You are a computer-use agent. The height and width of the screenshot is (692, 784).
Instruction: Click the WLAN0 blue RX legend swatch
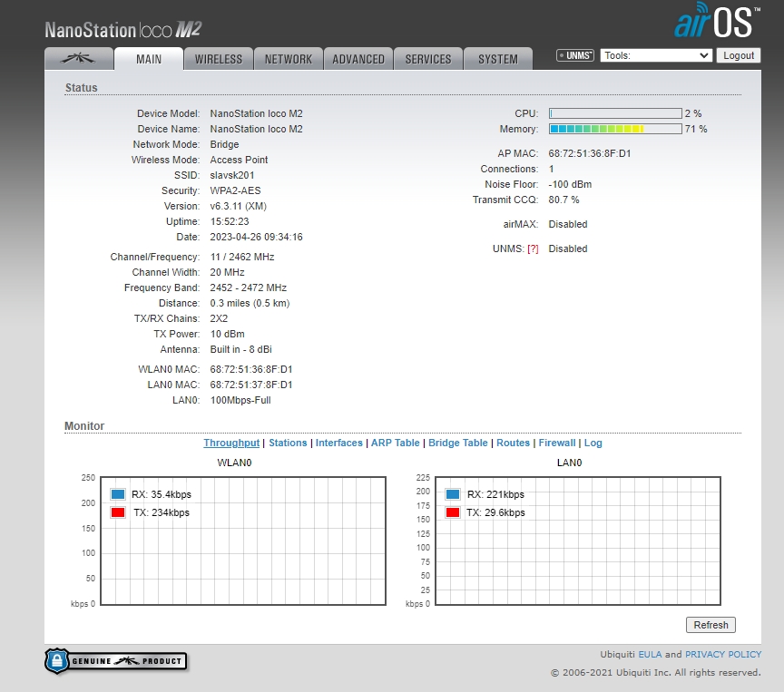tap(118, 494)
